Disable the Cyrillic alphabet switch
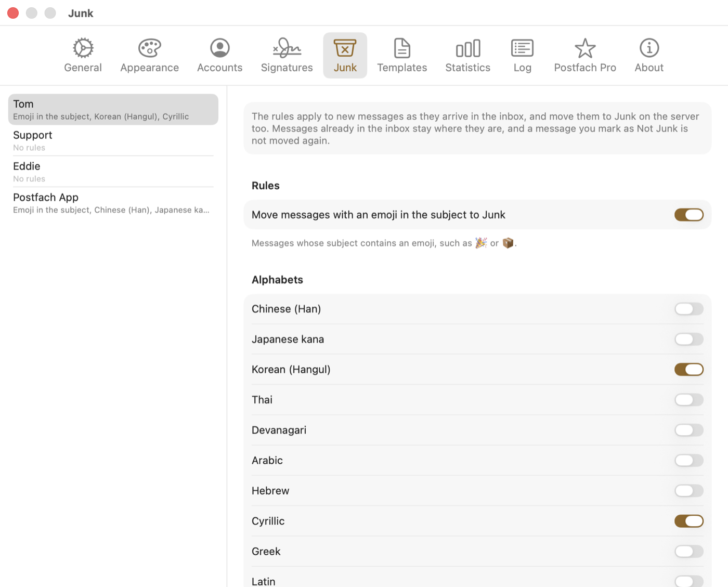728x587 pixels. click(689, 521)
